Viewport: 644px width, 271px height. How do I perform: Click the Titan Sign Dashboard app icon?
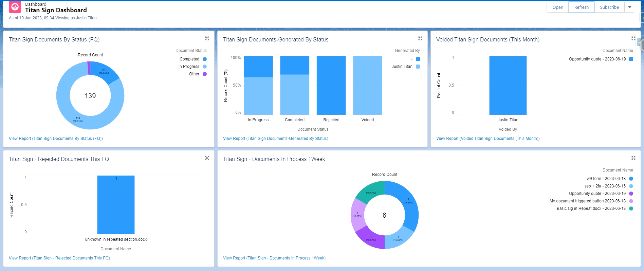point(15,7)
